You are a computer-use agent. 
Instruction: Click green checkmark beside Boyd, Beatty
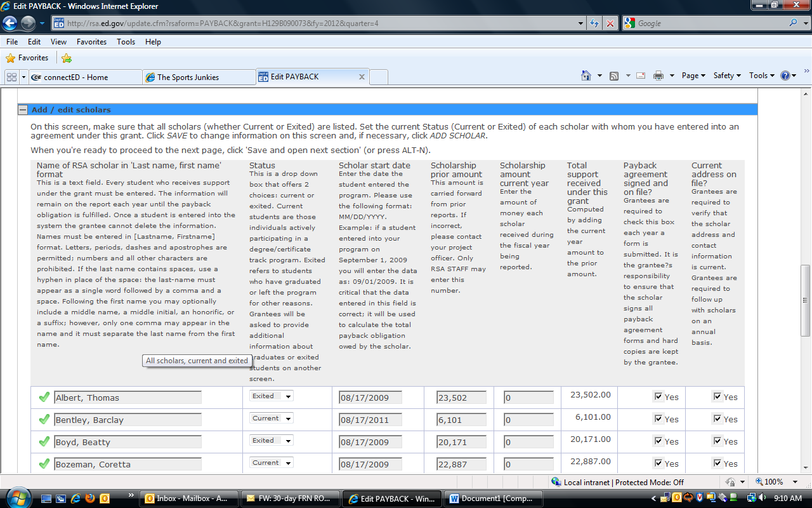[44, 442]
